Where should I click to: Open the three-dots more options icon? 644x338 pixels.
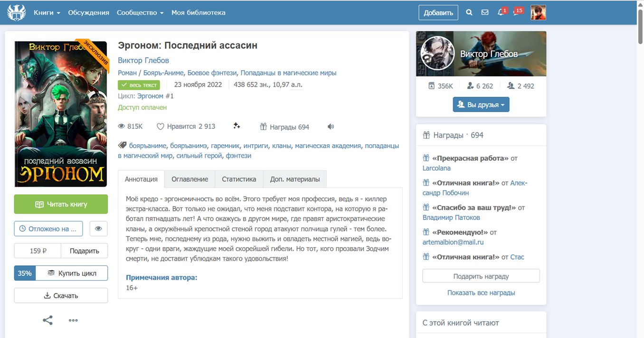coord(73,320)
